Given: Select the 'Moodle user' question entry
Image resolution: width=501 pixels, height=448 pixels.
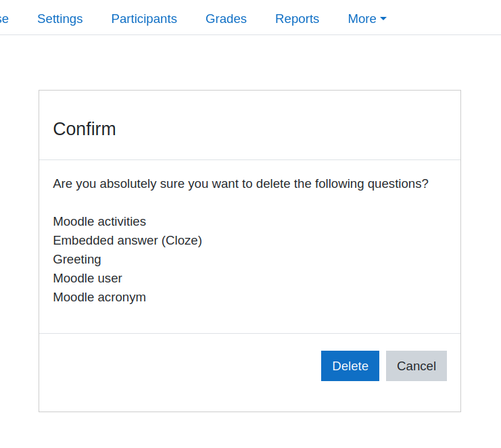Looking at the screenshot, I should pos(87,278).
